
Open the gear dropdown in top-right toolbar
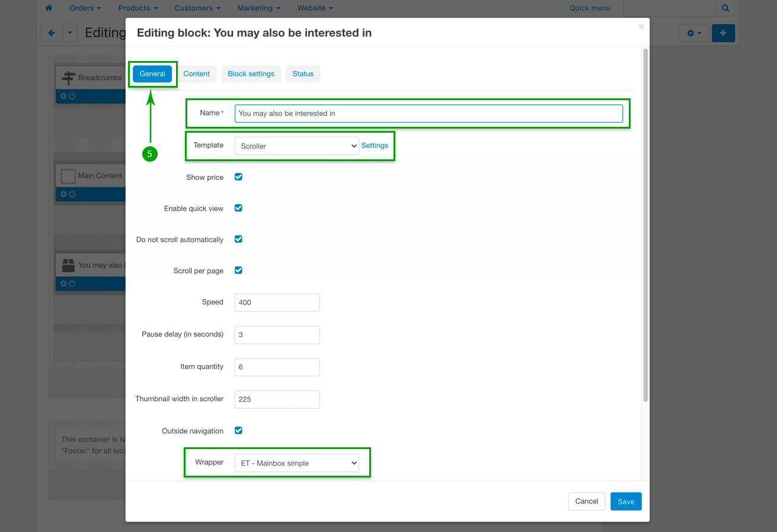(694, 33)
